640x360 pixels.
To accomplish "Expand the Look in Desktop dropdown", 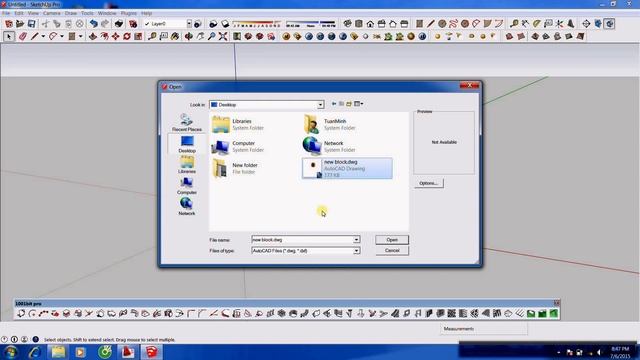I will (x=320, y=105).
